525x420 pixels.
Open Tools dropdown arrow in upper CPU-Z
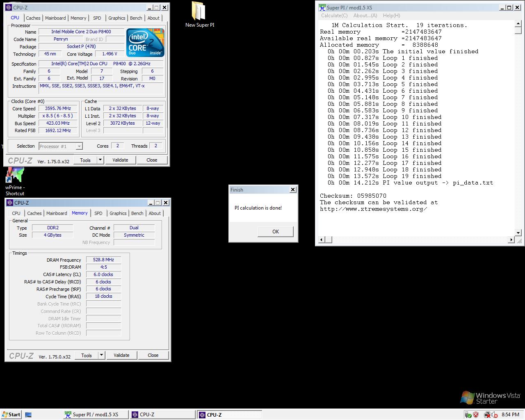pyautogui.click(x=100, y=160)
